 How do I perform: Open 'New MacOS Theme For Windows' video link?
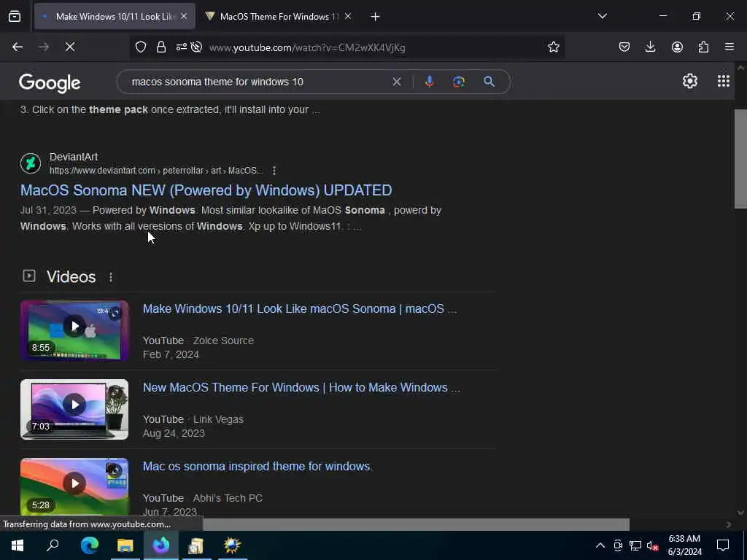(301, 388)
